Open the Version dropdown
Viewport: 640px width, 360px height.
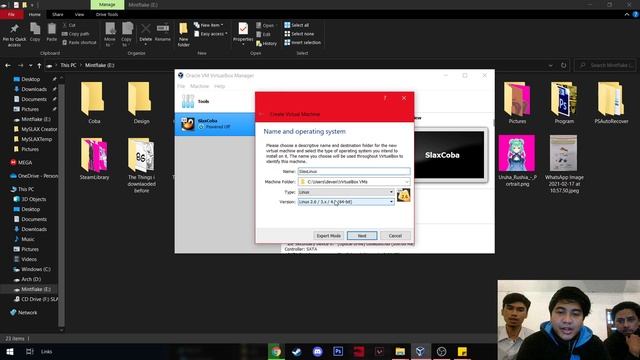(346, 202)
